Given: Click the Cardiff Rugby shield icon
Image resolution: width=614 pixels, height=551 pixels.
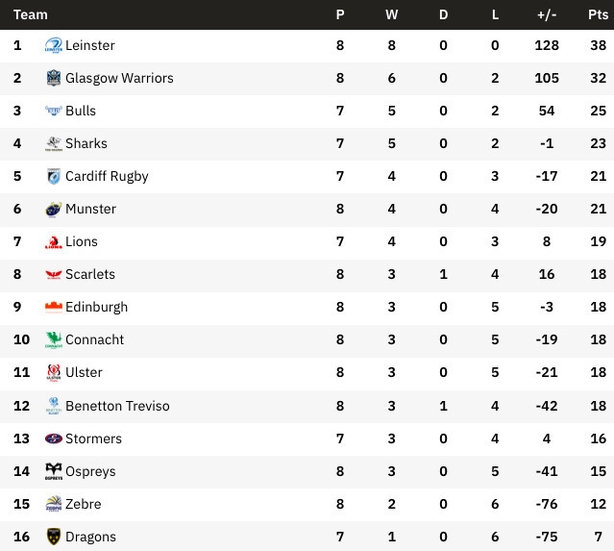Looking at the screenshot, I should 53,176.
